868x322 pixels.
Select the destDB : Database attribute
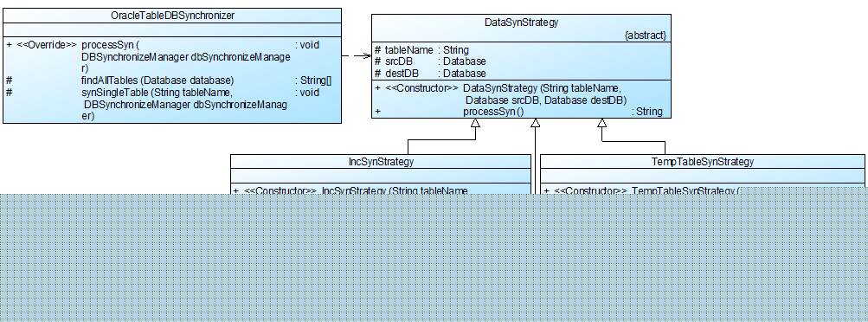pos(430,74)
